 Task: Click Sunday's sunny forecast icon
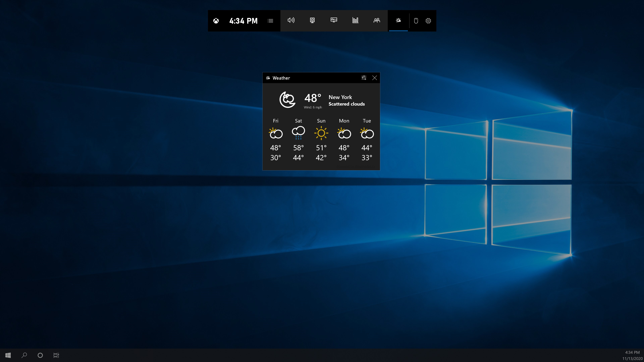[321, 133]
